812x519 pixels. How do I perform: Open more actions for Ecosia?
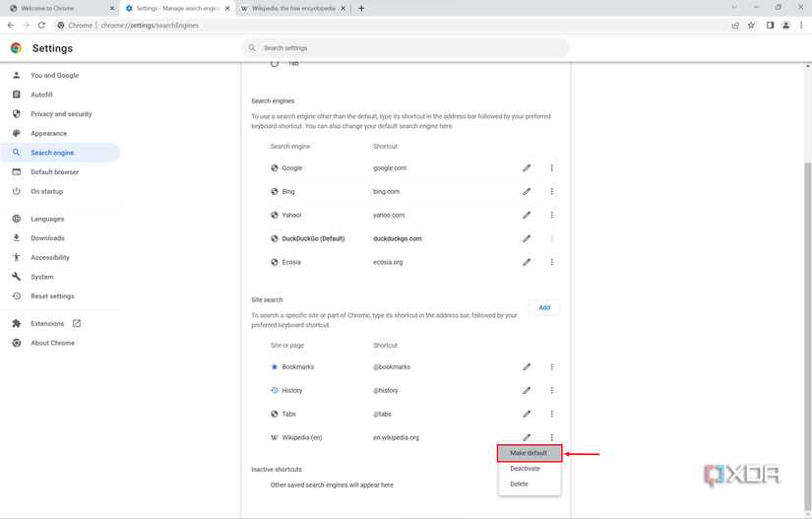pyautogui.click(x=552, y=262)
